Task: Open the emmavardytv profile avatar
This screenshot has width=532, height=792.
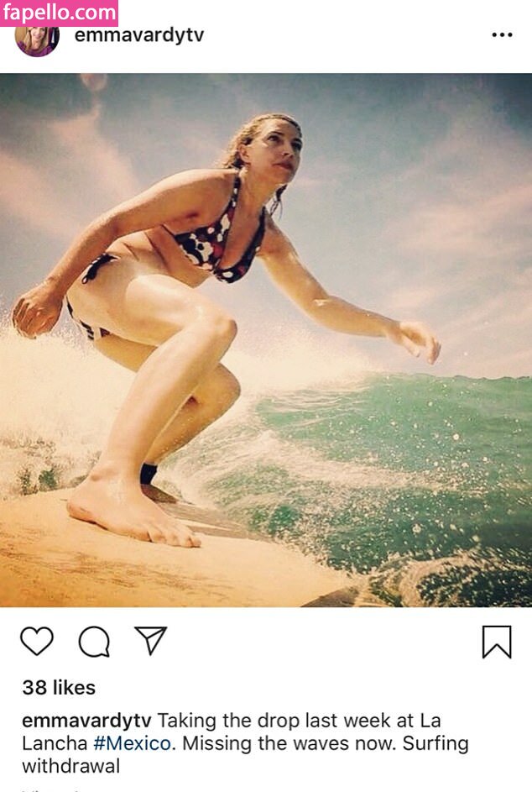Action: pos(38,40)
